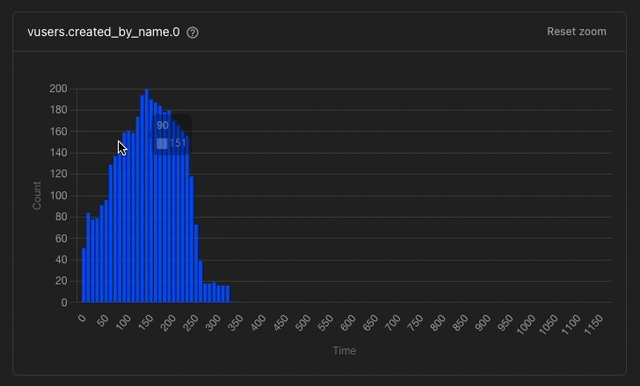Select the vusers.created_by_name.0 chart title
640x386 pixels.
[104, 32]
